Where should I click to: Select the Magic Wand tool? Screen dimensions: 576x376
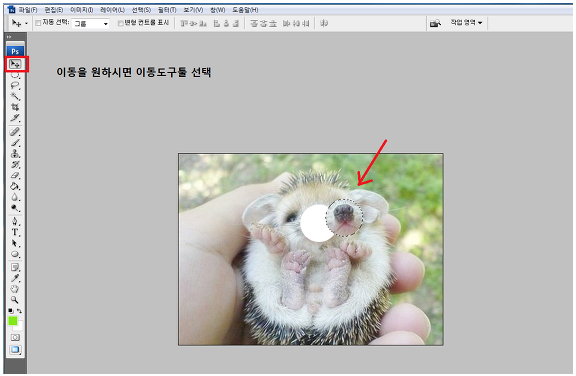[x=15, y=97]
